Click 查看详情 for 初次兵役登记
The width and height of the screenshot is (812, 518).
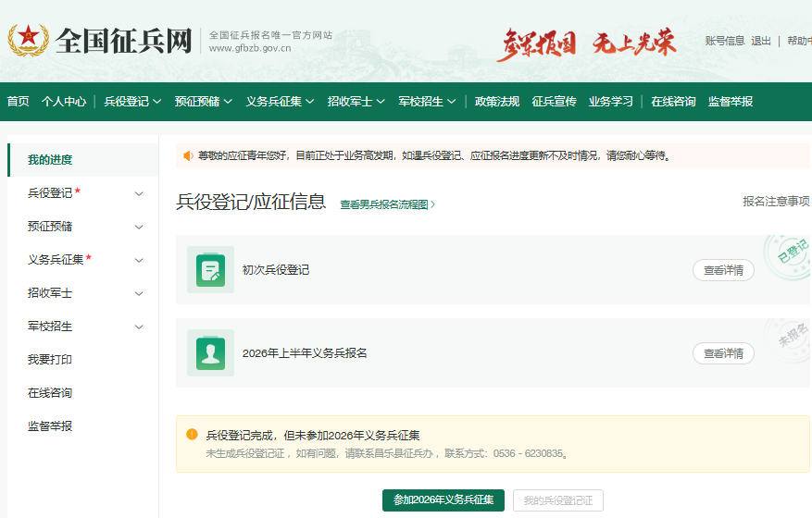tap(723, 270)
